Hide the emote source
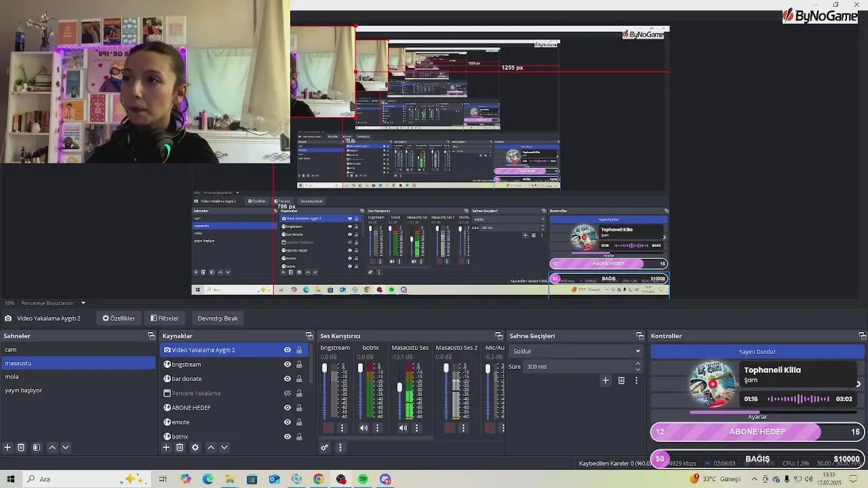The height and width of the screenshot is (488, 868). click(x=288, y=422)
